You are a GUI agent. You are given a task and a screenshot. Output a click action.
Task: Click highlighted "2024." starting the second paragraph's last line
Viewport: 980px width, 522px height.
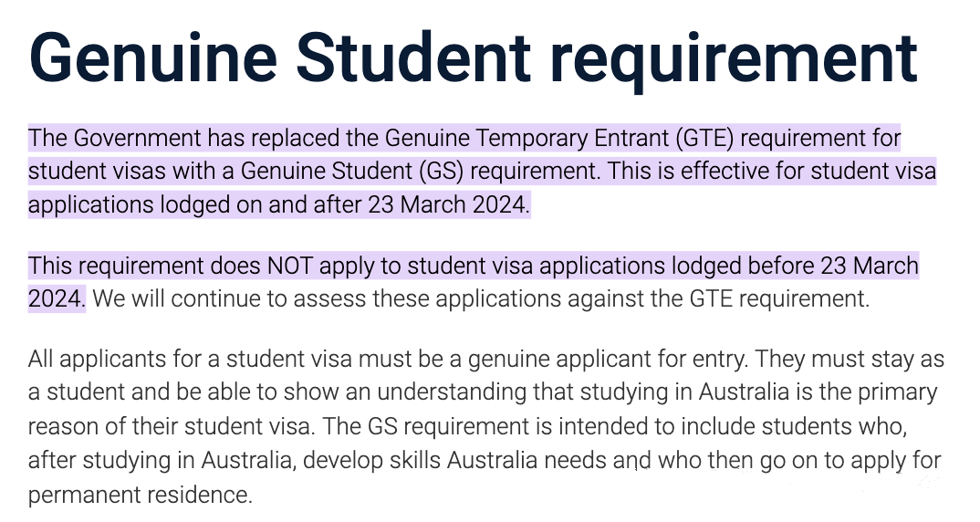point(57,298)
